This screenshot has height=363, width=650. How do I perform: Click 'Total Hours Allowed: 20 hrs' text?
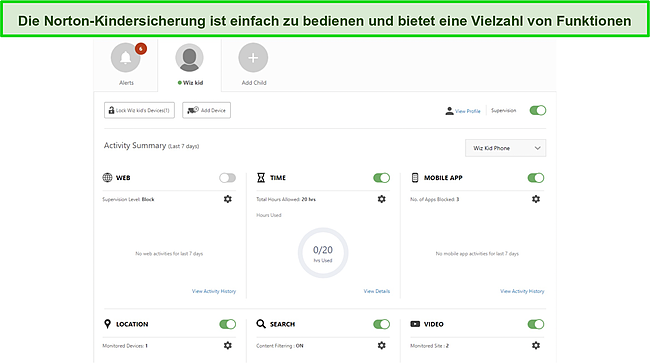point(286,199)
